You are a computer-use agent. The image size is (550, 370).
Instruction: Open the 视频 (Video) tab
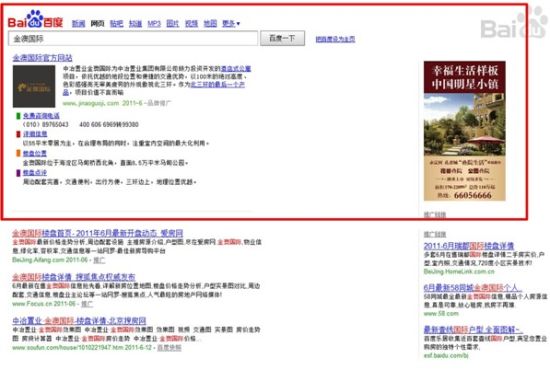pyautogui.click(x=192, y=23)
